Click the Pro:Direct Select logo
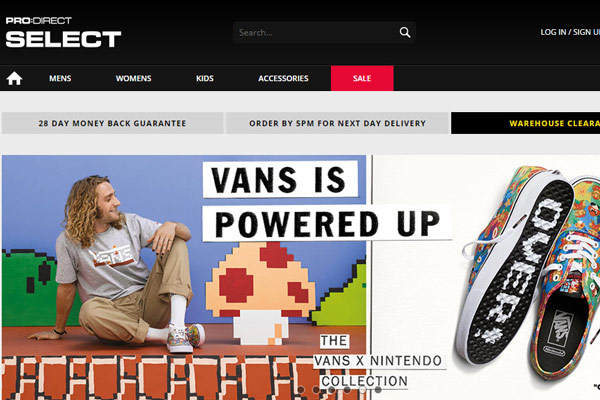 pyautogui.click(x=63, y=32)
